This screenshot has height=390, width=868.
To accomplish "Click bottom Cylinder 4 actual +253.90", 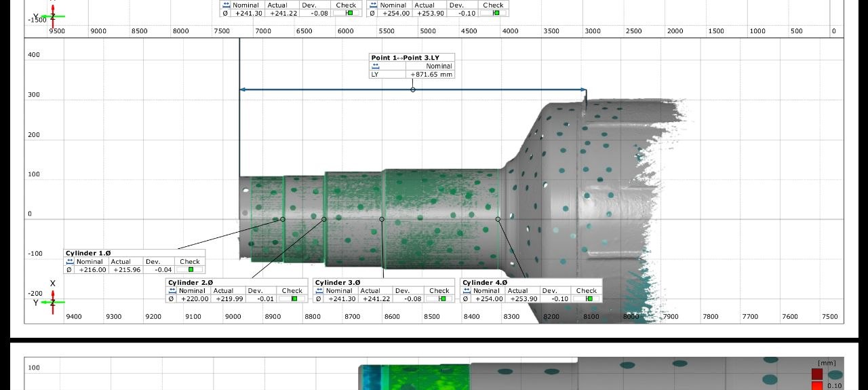I will 523,298.
